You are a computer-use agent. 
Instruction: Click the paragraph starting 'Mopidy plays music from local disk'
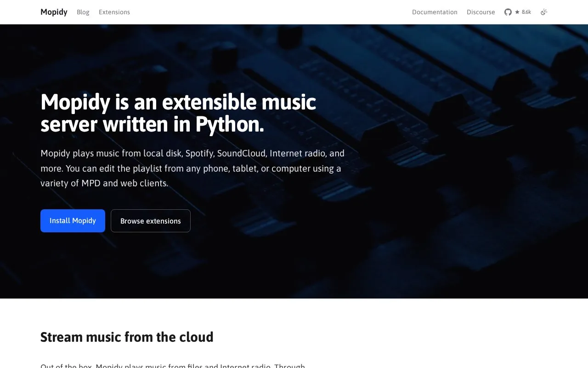192,168
